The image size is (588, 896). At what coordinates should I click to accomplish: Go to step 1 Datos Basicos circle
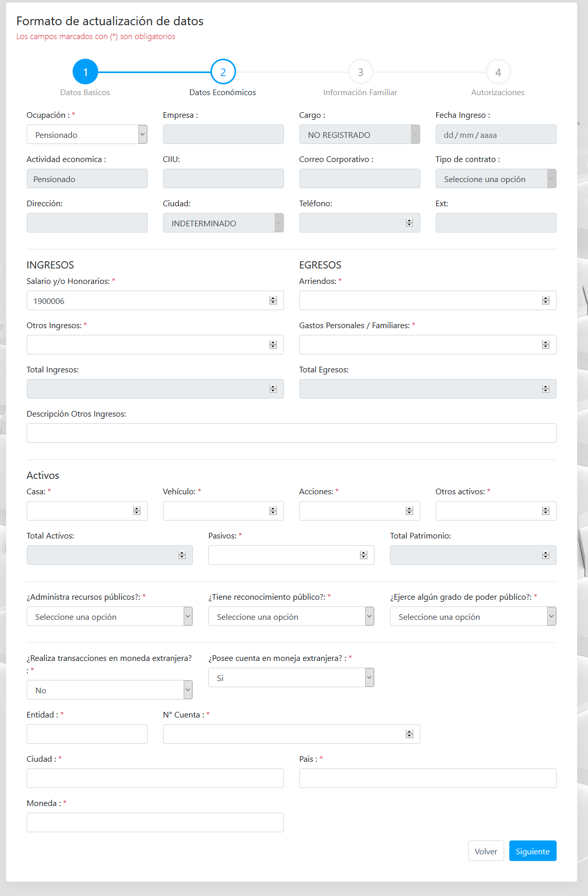(x=85, y=72)
